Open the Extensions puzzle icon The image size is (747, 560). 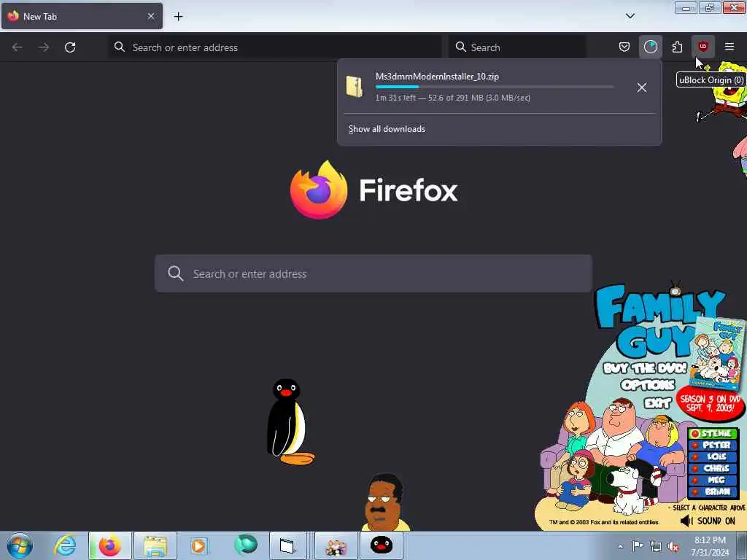click(677, 47)
